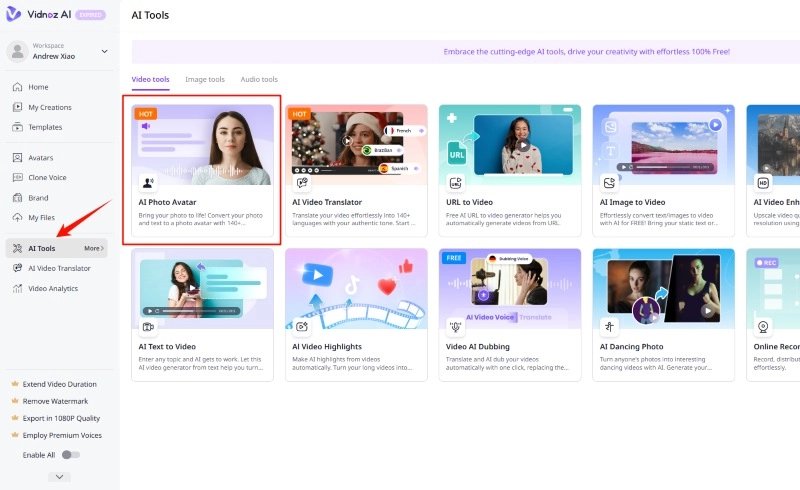Open the Avatars section icon
This screenshot has width=800, height=490.
18,158
